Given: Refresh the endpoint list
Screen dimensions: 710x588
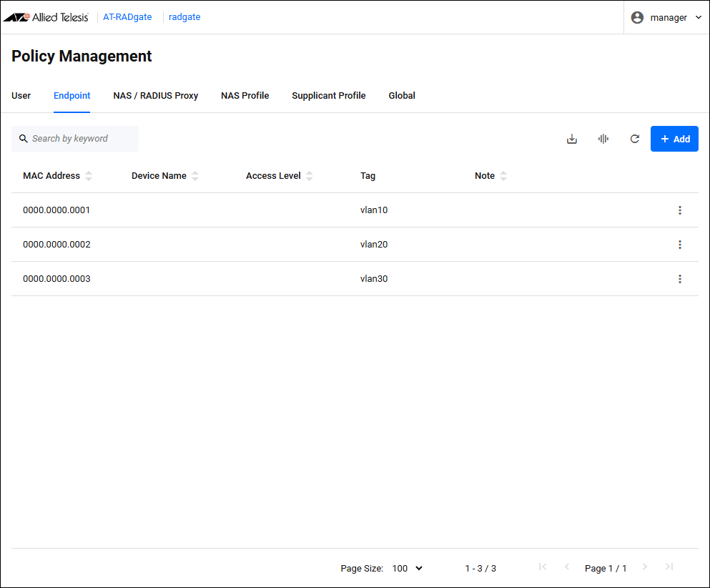Looking at the screenshot, I should (x=634, y=139).
